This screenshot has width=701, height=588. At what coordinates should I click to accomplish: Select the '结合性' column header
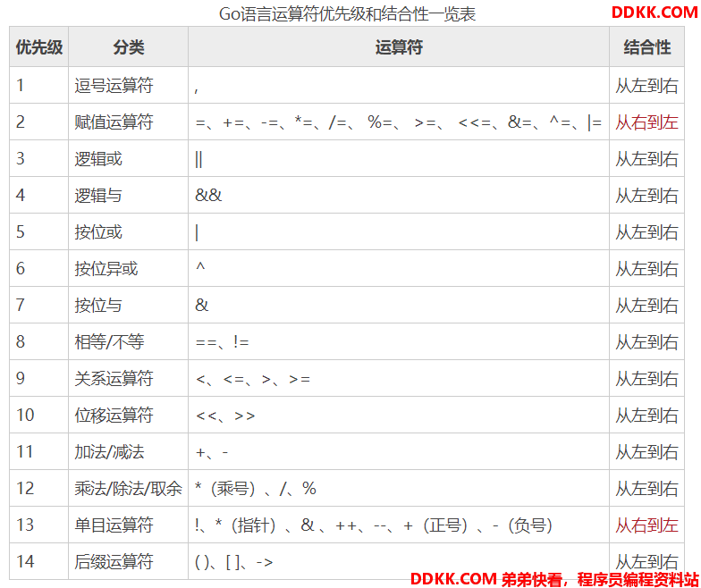click(647, 46)
